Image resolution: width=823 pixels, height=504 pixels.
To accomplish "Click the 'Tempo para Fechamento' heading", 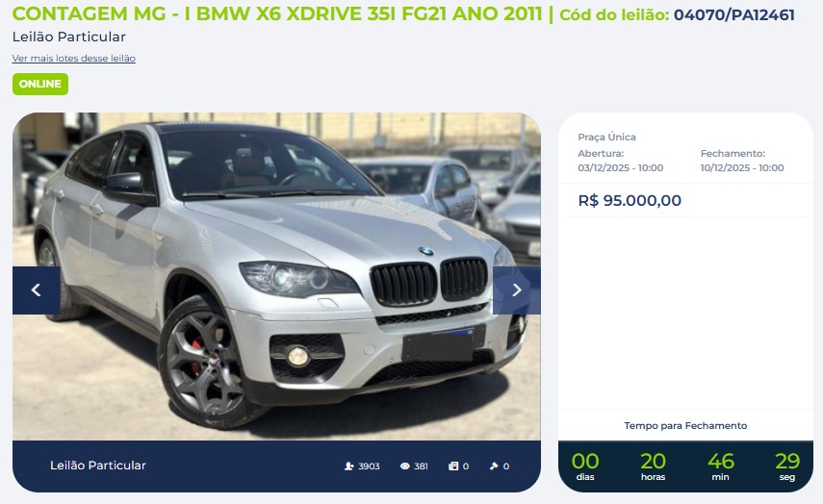I will 685,425.
